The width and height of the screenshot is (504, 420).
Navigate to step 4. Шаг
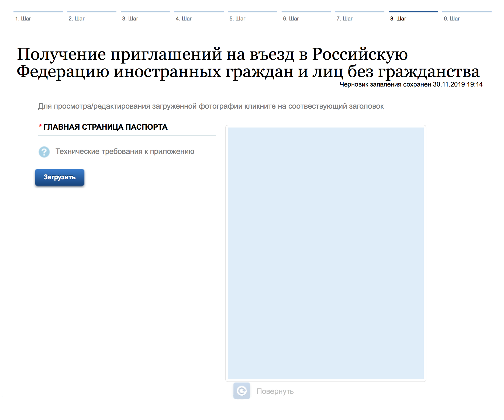[184, 19]
